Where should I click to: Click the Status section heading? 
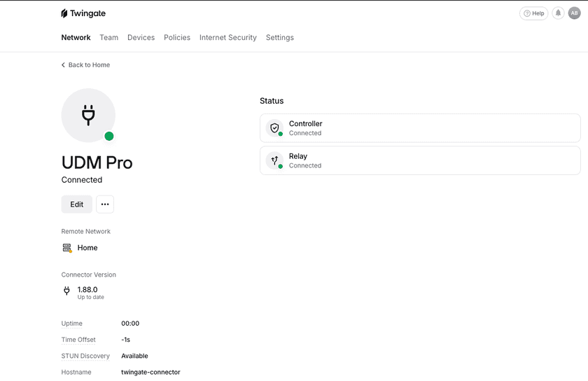(x=272, y=101)
